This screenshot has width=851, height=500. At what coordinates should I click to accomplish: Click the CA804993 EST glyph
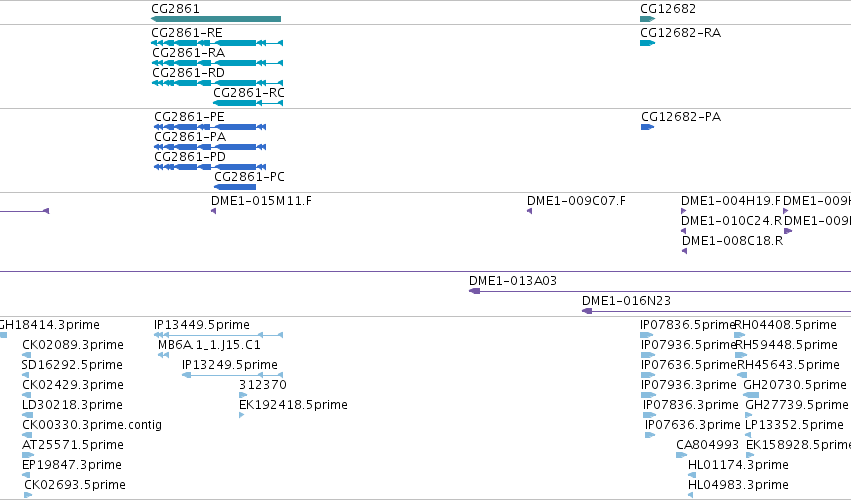pyautogui.click(x=682, y=455)
